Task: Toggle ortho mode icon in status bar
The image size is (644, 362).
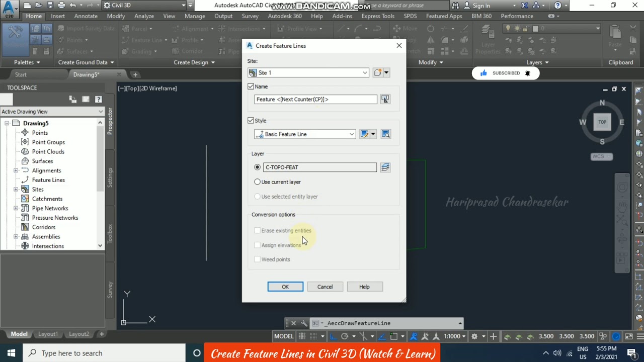Action: point(333,336)
